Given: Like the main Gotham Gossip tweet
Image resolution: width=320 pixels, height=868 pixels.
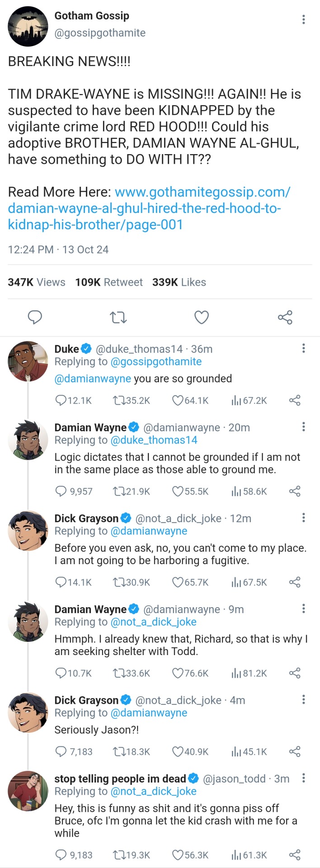Looking at the screenshot, I should (201, 317).
